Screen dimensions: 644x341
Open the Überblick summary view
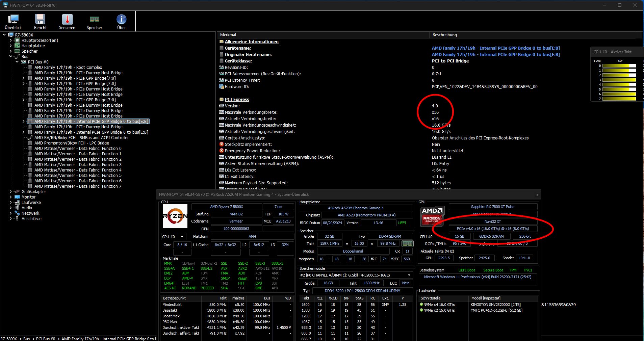click(13, 22)
